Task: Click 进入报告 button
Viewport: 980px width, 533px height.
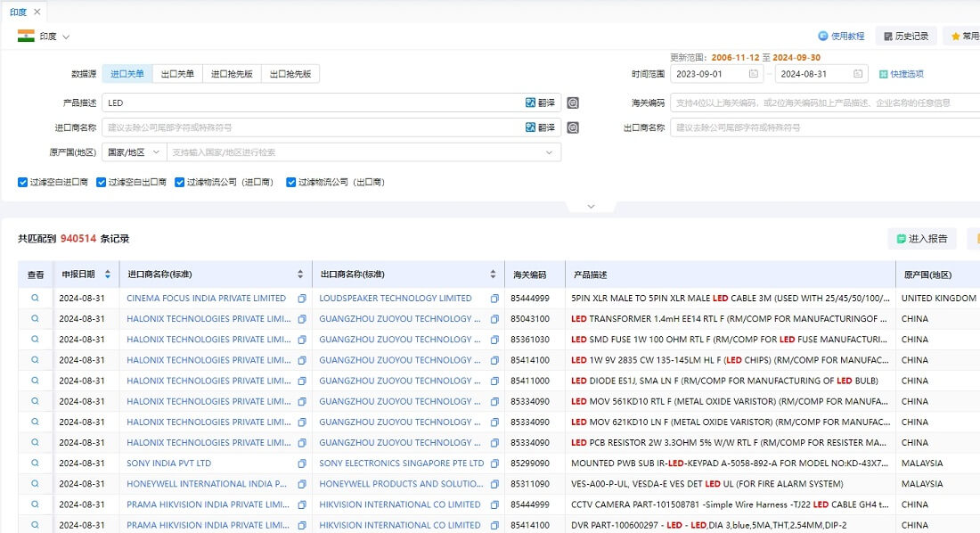Action: tap(922, 238)
